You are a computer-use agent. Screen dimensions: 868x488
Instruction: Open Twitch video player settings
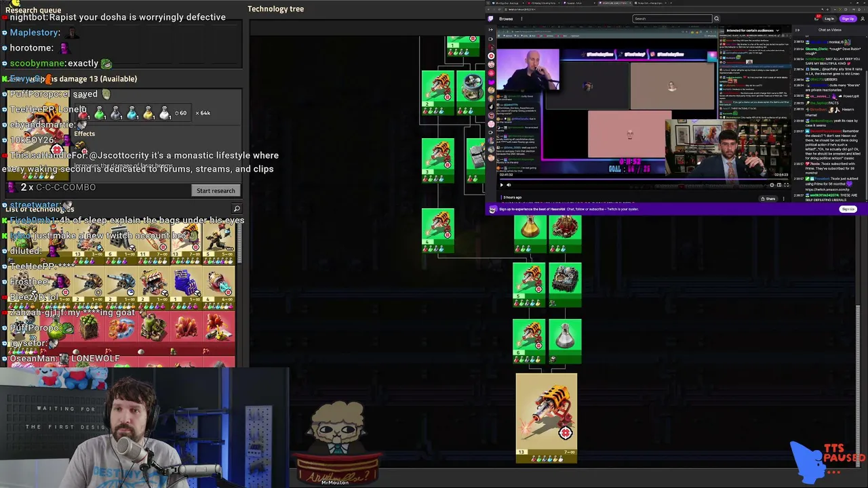click(772, 184)
